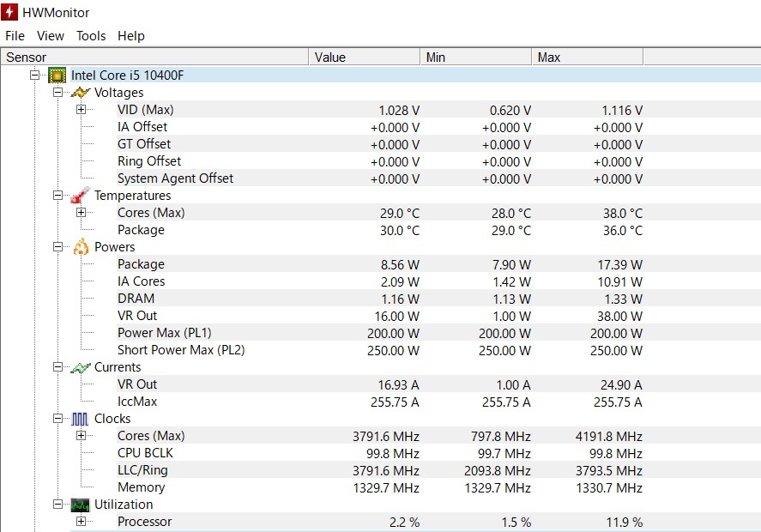Click the Clocks square-wave icon
761x532 pixels.
(x=81, y=419)
